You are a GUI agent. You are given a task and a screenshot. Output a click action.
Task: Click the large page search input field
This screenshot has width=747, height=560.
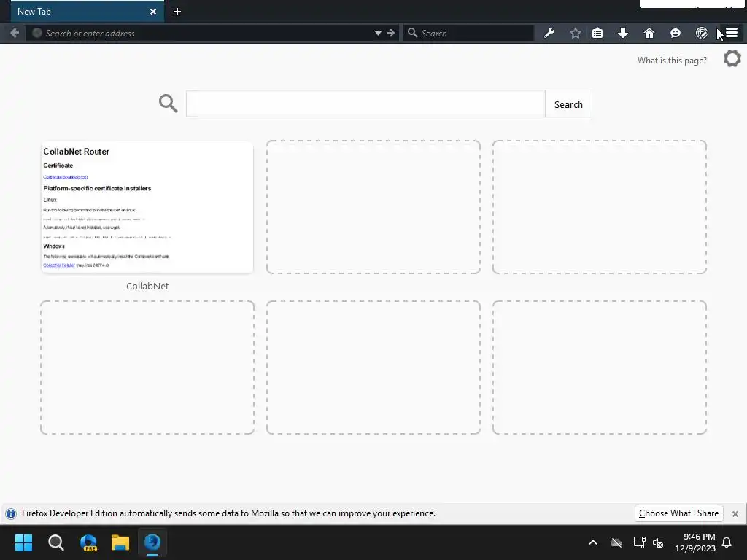365,104
